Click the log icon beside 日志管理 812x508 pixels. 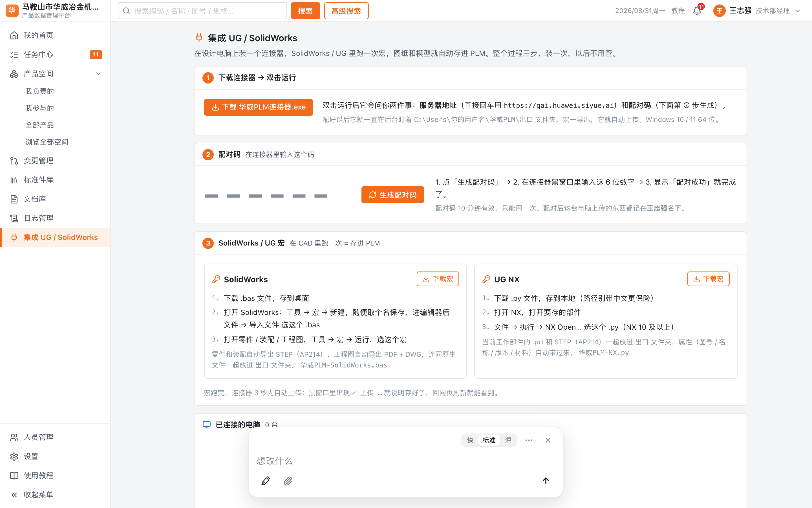point(14,218)
